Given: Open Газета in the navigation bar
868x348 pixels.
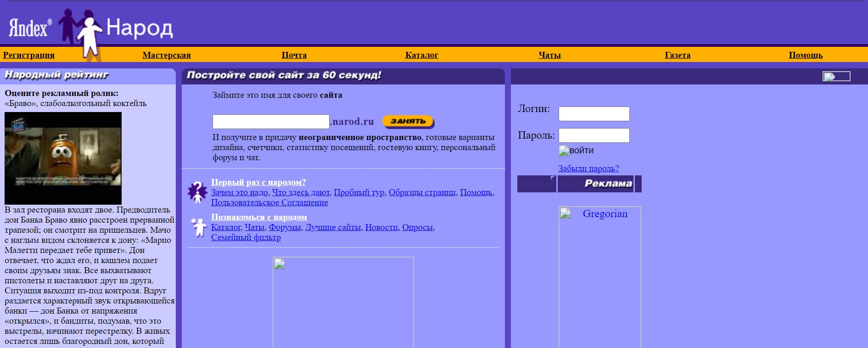Looking at the screenshot, I should click(x=678, y=55).
